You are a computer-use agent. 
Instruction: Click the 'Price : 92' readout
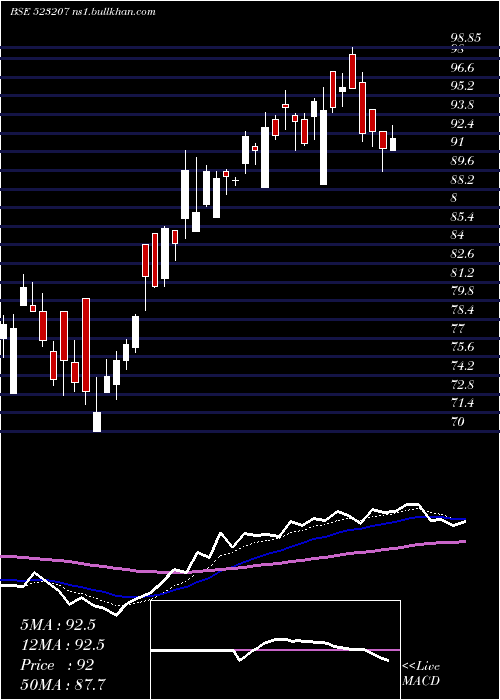[57, 665]
